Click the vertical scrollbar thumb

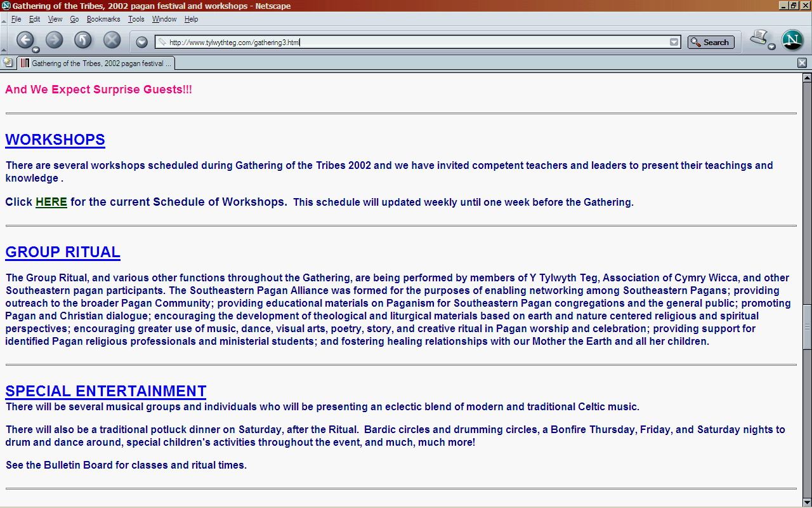click(x=807, y=327)
